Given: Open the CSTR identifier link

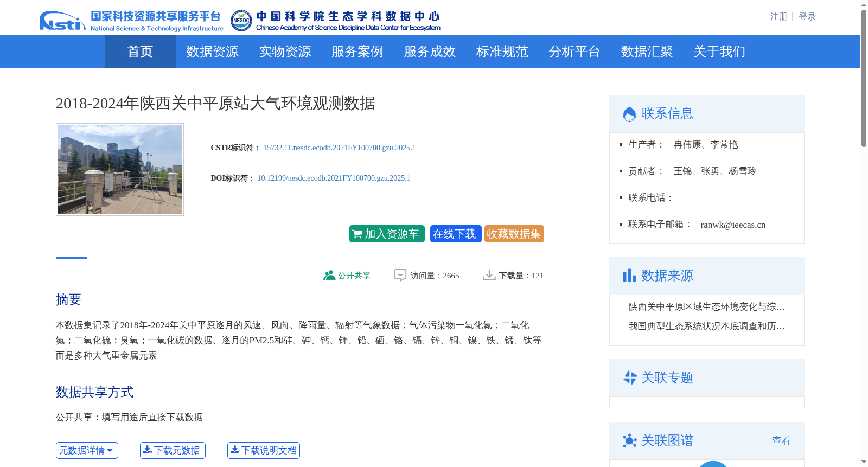Looking at the screenshot, I should 340,148.
